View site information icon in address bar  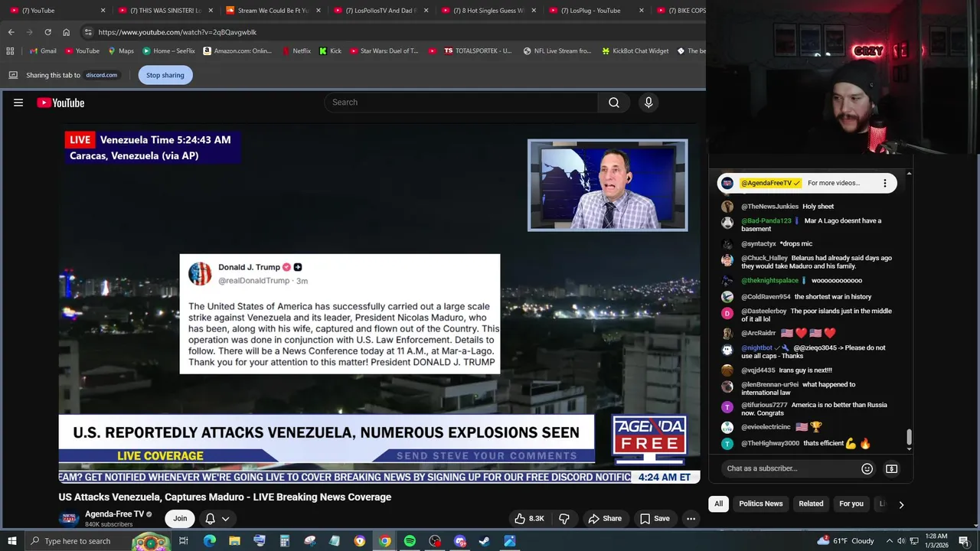pyautogui.click(x=88, y=32)
